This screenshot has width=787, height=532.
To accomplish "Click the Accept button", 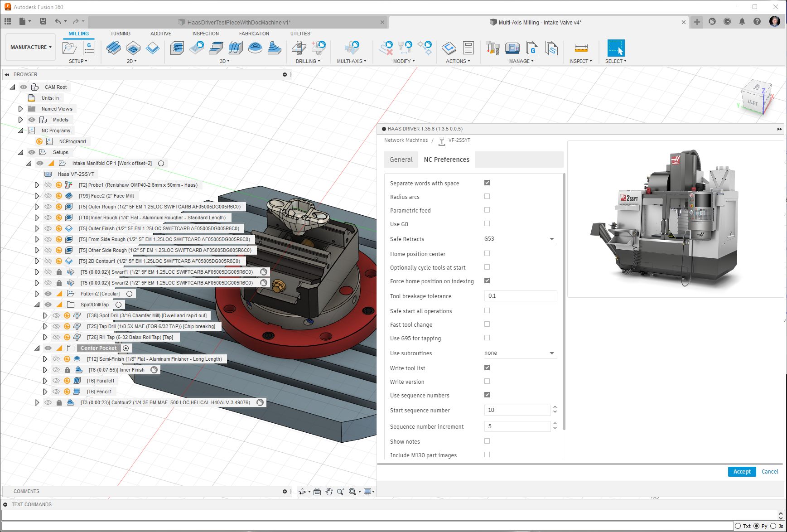I will [x=742, y=472].
